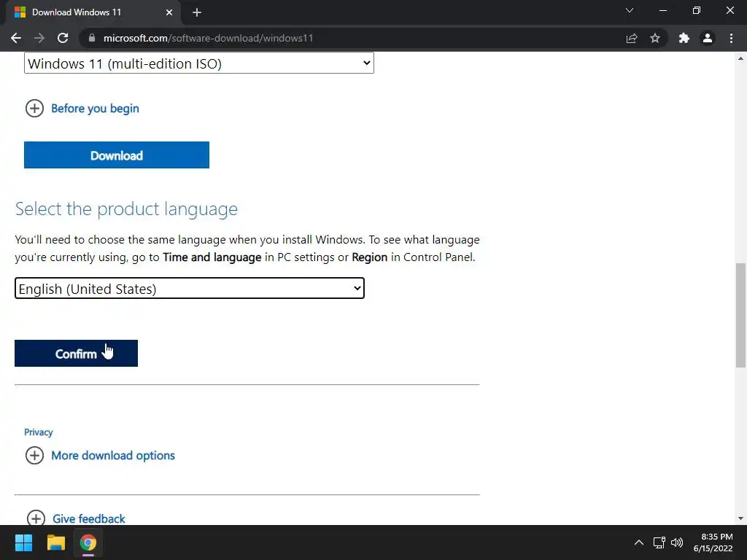
Task: Click the page vertical scrollbar thumb
Action: [740, 315]
